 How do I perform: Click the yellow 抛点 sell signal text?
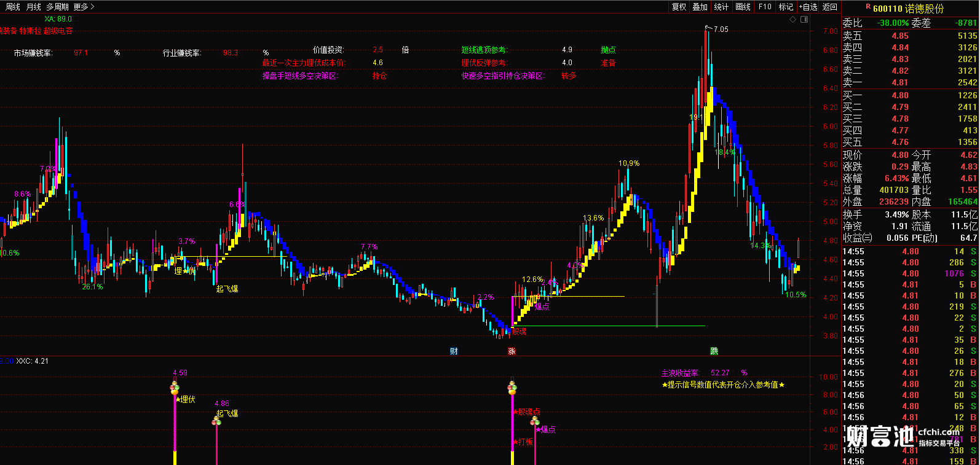608,50
